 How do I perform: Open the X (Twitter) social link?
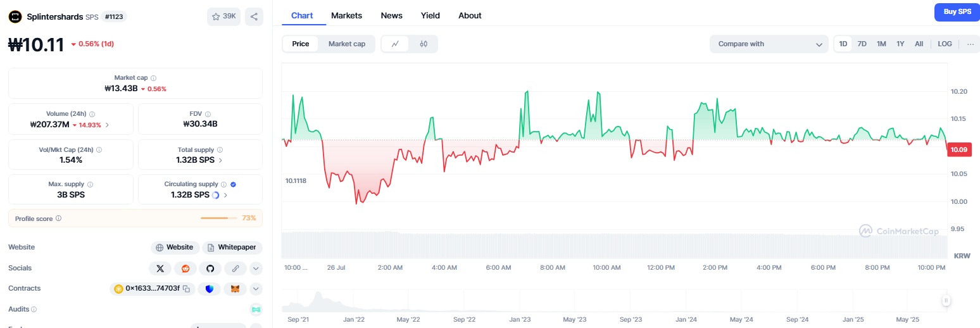click(x=160, y=268)
